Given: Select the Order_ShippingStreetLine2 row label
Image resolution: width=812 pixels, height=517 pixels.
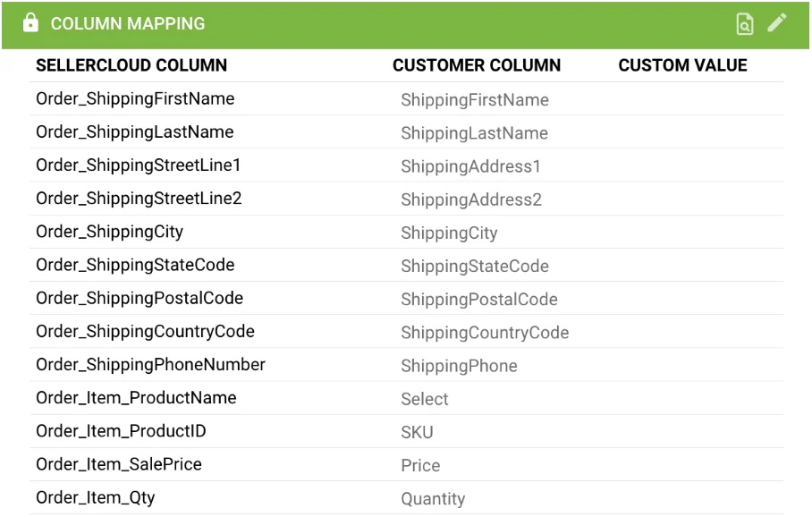Looking at the screenshot, I should (139, 198).
